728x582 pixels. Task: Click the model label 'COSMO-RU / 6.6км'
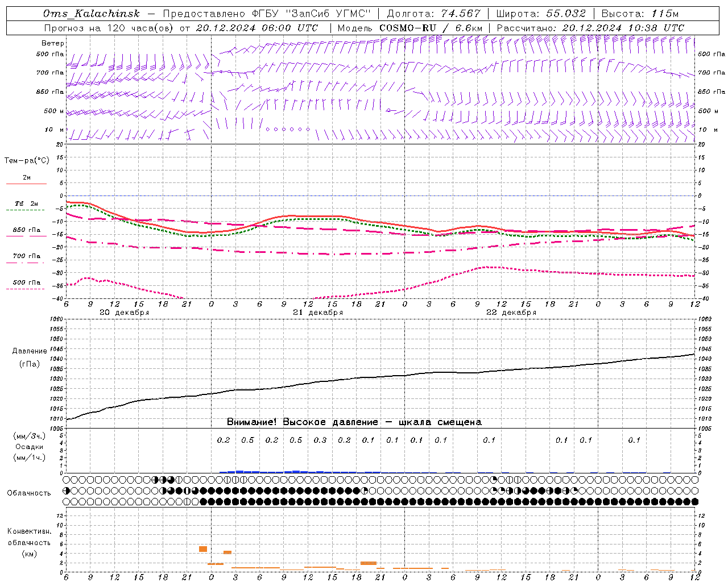(x=431, y=28)
